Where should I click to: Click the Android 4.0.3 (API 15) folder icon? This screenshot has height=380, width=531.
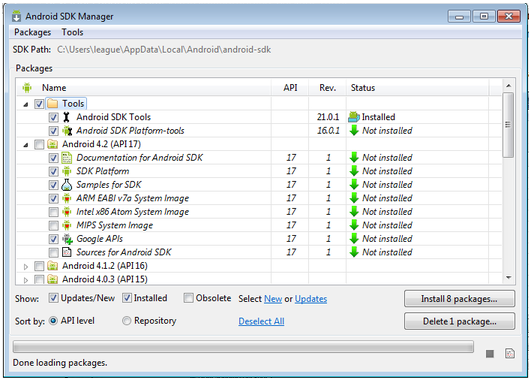[52, 279]
